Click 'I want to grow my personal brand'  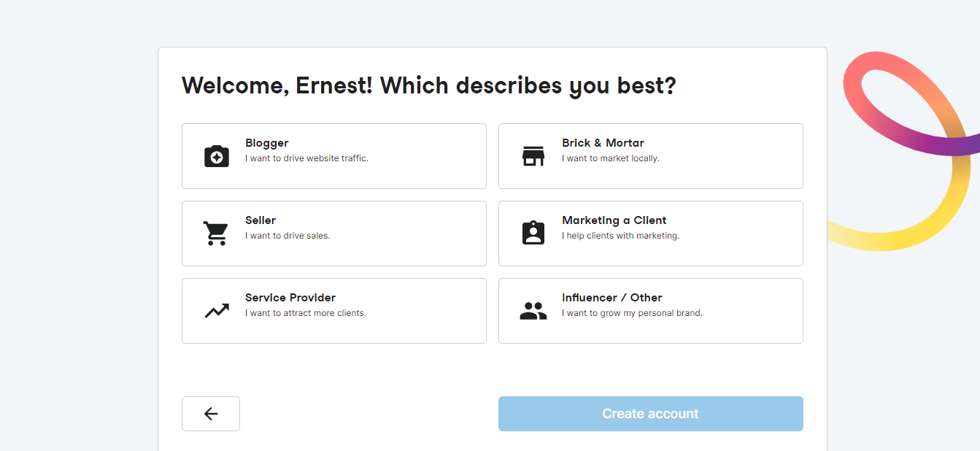tap(632, 313)
